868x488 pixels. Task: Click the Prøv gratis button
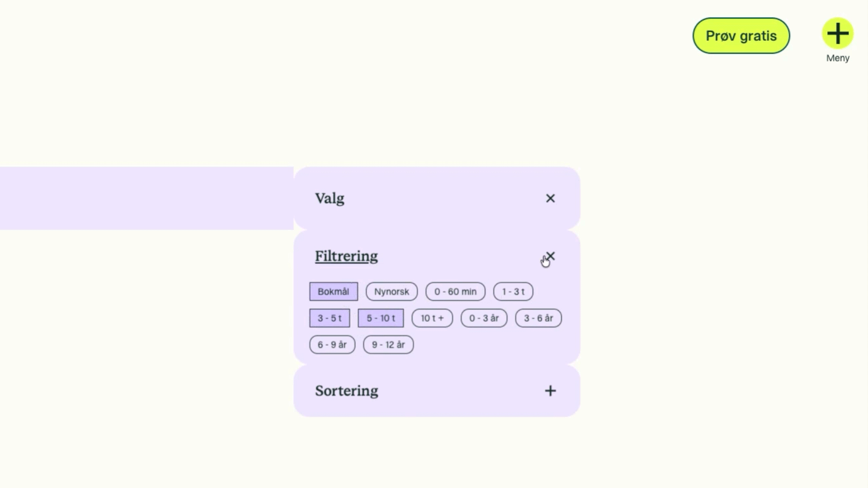[741, 36]
